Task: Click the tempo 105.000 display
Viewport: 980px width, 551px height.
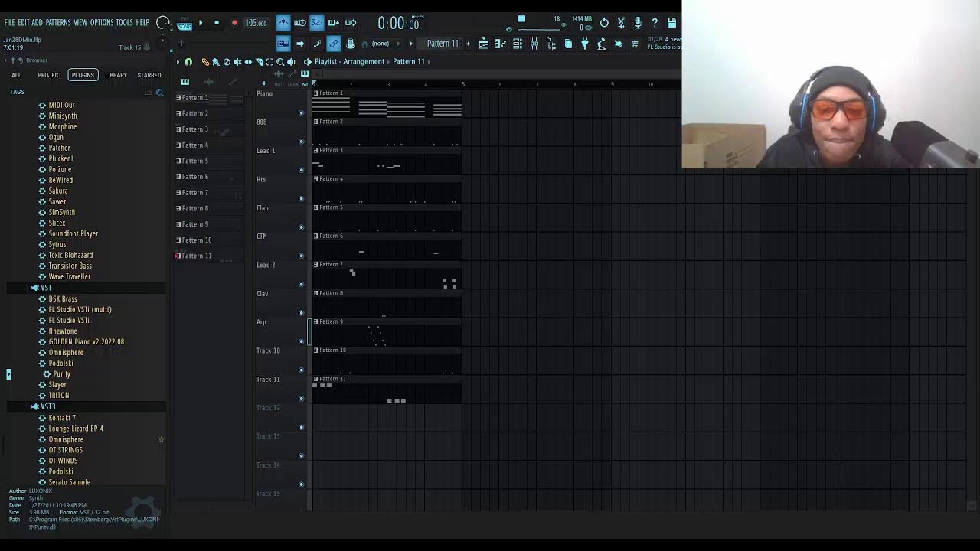Action: (256, 23)
